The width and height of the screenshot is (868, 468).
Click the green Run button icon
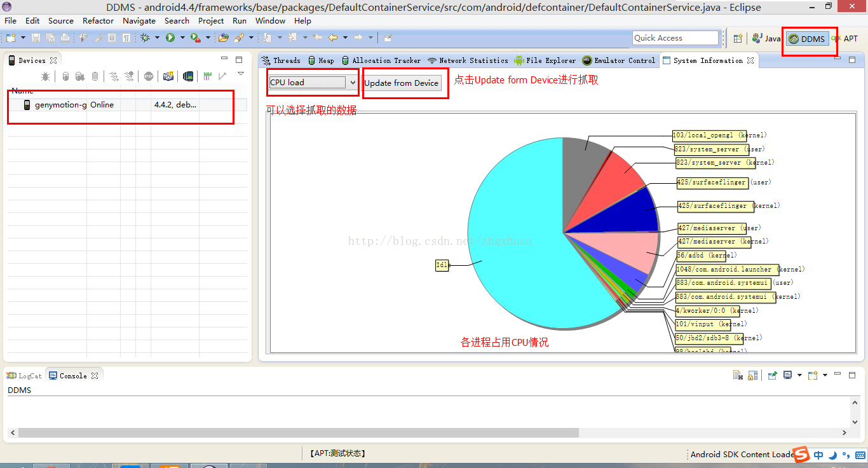170,38
